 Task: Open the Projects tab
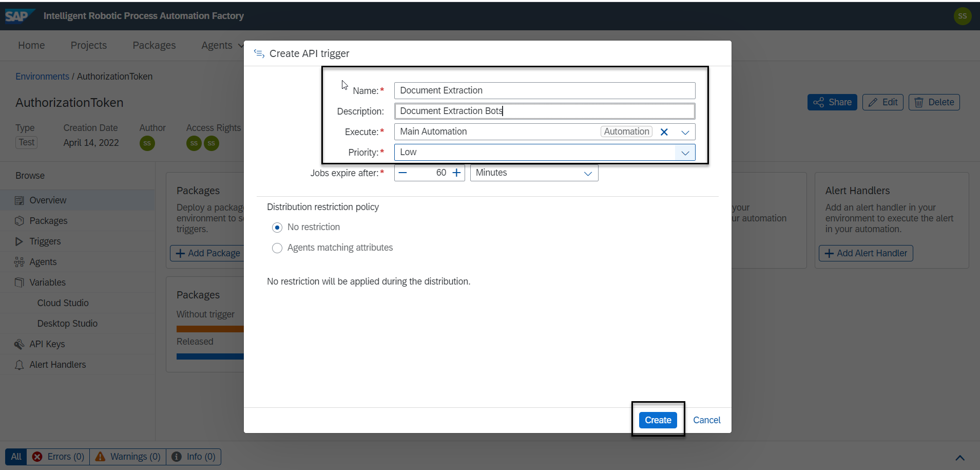89,45
